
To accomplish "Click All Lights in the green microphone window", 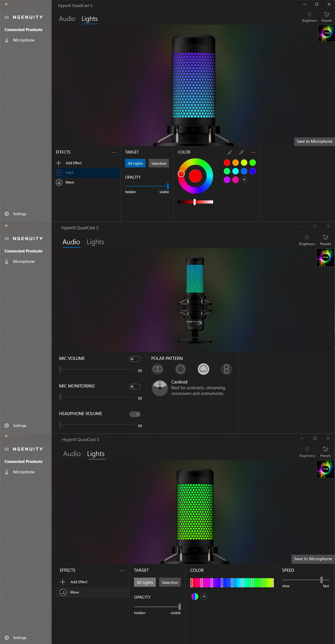I will 145,582.
